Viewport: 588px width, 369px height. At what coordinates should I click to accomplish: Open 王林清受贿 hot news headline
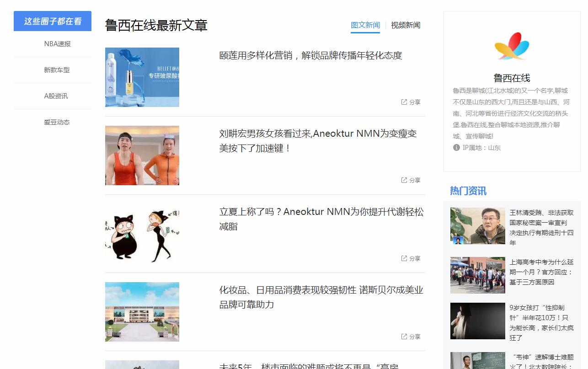click(x=542, y=228)
